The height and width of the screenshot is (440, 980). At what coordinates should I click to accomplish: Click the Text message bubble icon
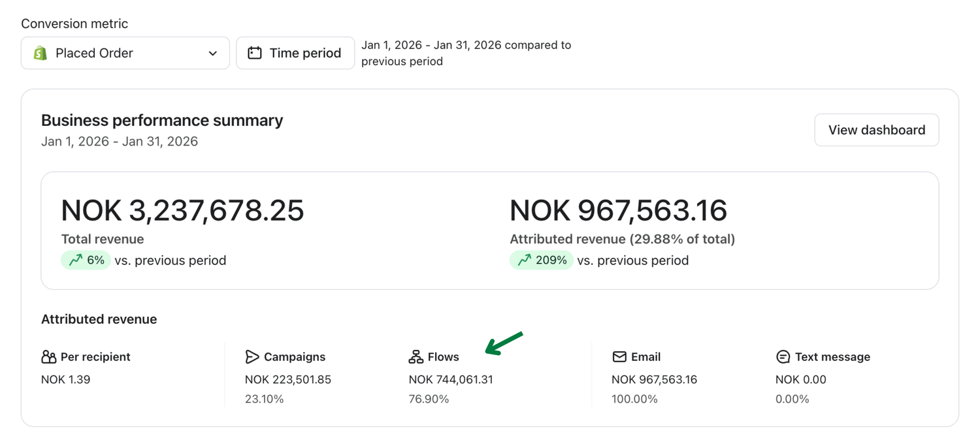coord(783,356)
